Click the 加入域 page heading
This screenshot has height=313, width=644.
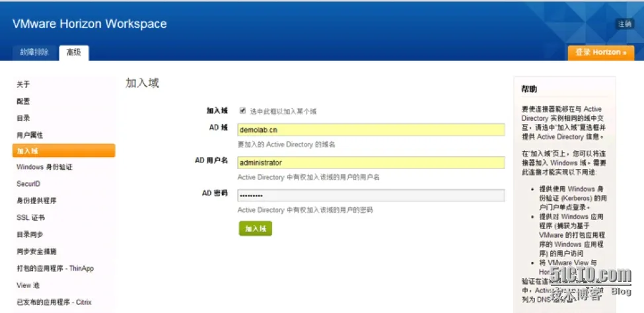click(x=142, y=83)
